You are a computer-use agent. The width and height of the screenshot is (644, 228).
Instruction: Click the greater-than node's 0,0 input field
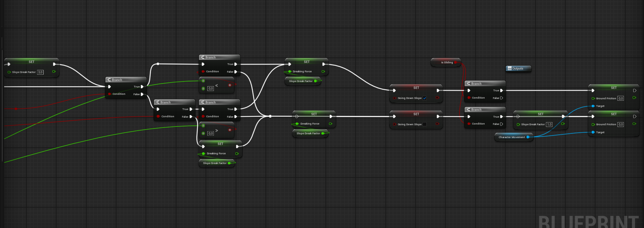210,134
